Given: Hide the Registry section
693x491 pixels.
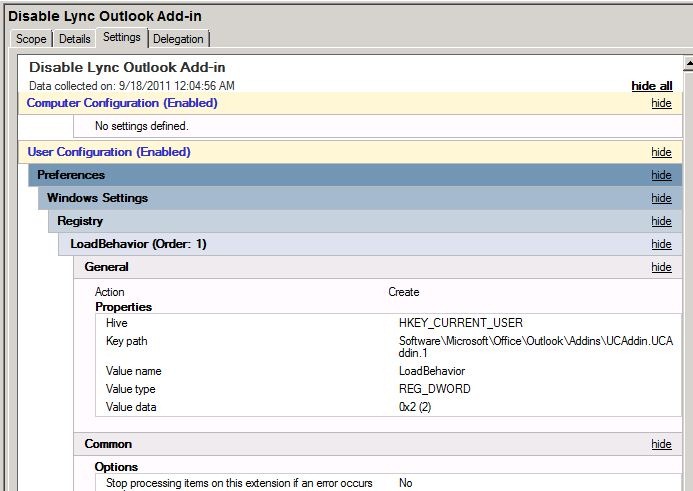Looking at the screenshot, I should tap(661, 221).
